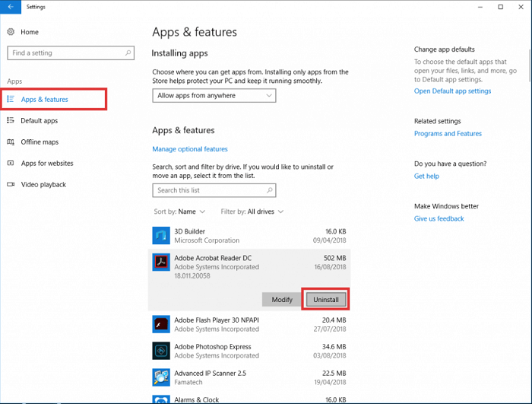Click version number 18.011.20058
This screenshot has width=532, height=404.
coord(192,276)
